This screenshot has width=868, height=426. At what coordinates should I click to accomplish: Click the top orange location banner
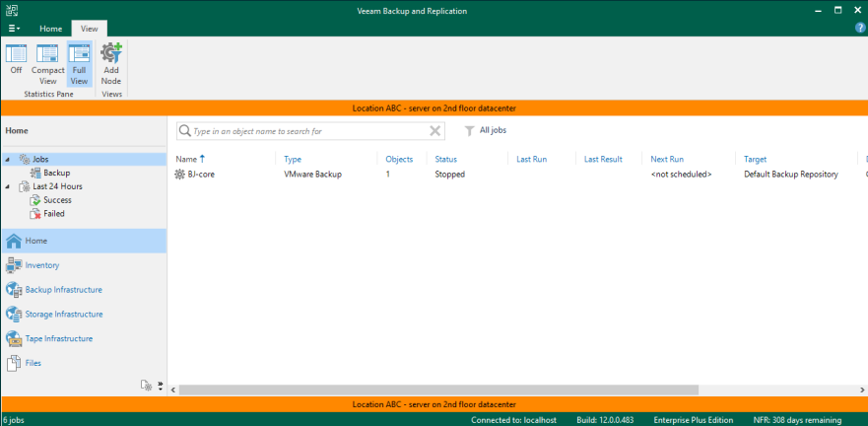pyautogui.click(x=434, y=108)
